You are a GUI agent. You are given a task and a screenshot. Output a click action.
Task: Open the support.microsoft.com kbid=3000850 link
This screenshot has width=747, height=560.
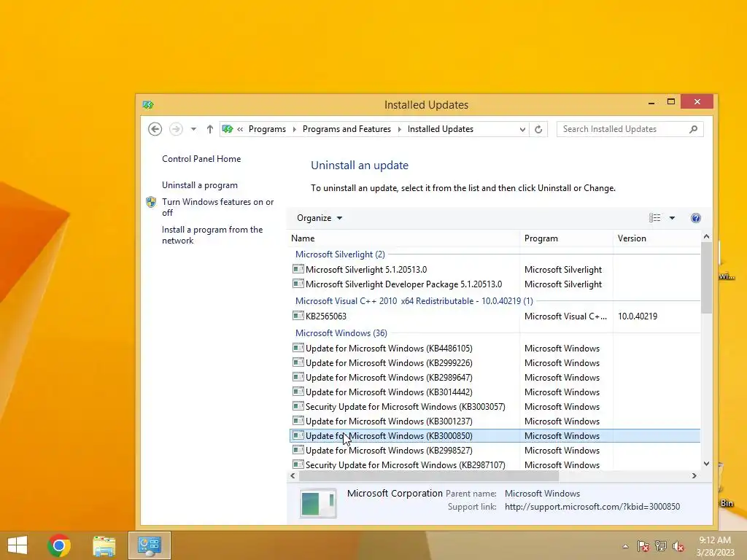(592, 507)
